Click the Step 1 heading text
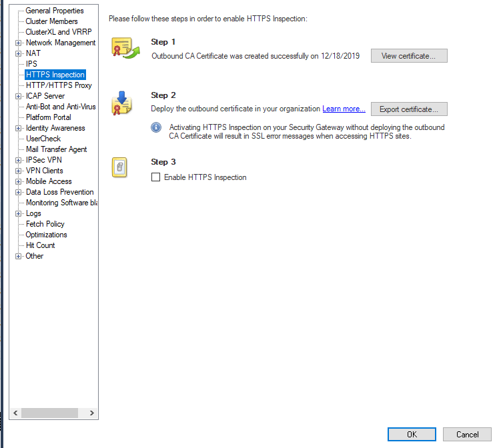The image size is (501, 448). 163,42
